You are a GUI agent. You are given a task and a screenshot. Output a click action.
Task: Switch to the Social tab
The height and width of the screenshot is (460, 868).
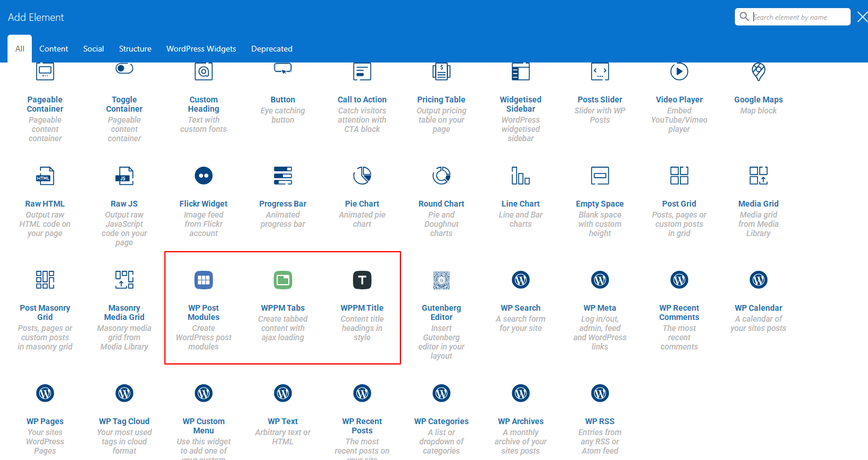point(94,49)
